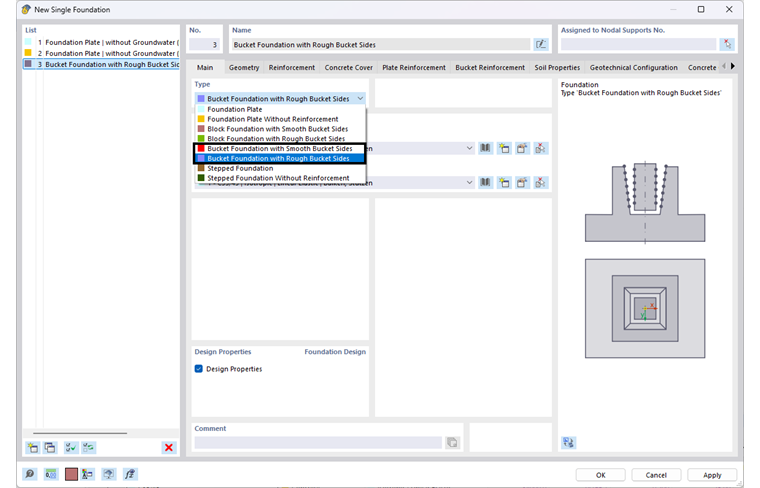Viewport: 760px width, 488px height.
Task: Click the copy comment icon beside Comment field
Action: pyautogui.click(x=452, y=442)
